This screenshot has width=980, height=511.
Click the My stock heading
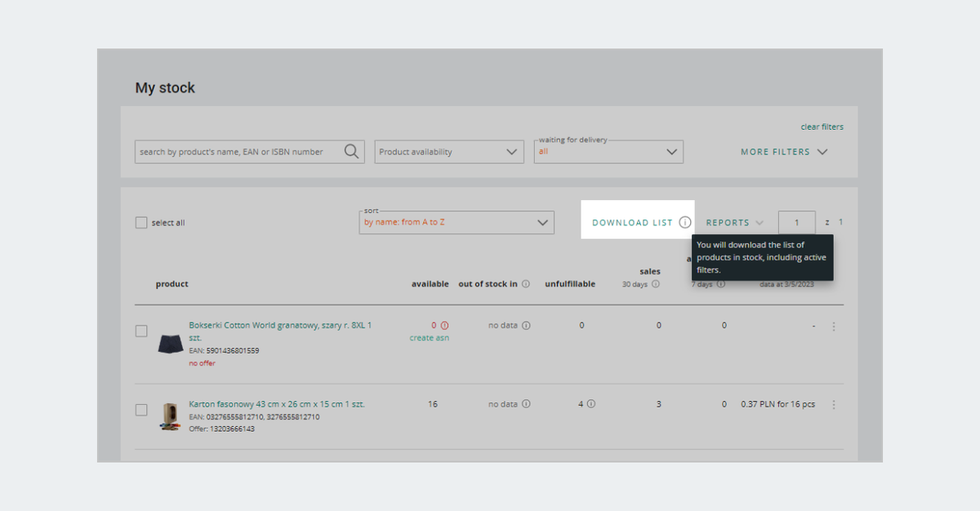165,88
